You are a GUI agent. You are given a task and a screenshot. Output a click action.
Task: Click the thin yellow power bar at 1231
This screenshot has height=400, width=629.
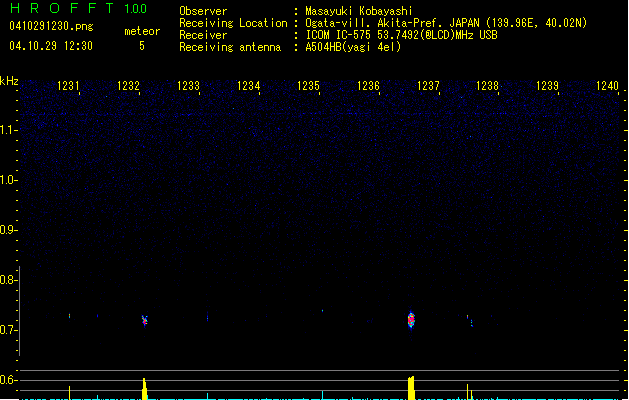(x=69, y=393)
